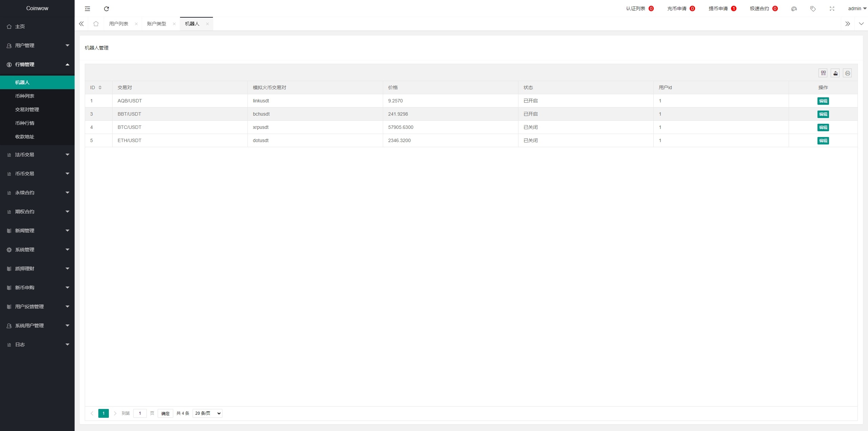Enter fullscreen mode via the expand icon
868x431 pixels.
pyautogui.click(x=832, y=9)
